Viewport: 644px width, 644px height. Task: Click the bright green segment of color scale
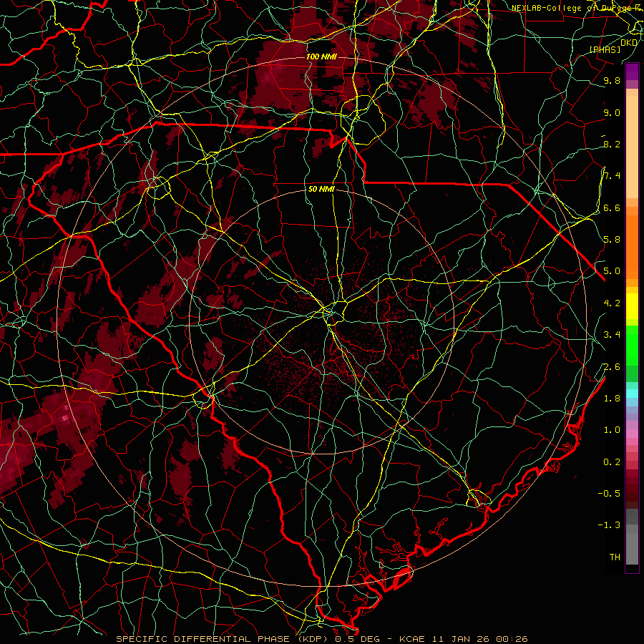click(x=632, y=346)
